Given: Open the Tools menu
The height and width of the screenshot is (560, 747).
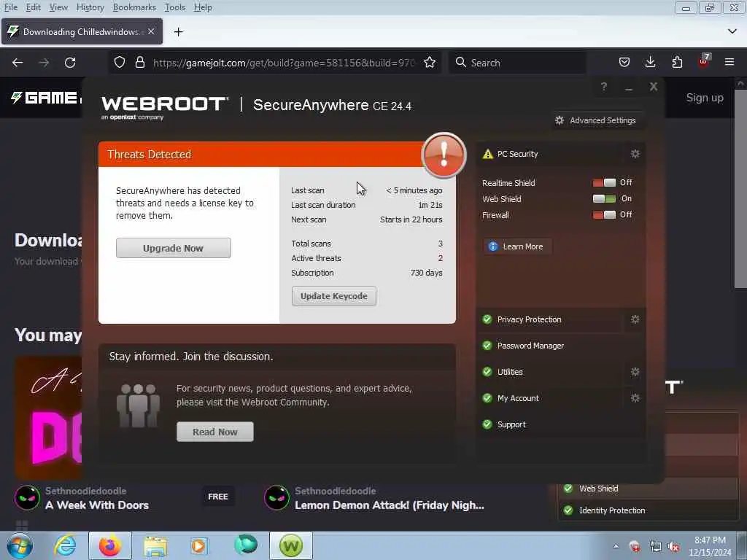Looking at the screenshot, I should coord(175,7).
